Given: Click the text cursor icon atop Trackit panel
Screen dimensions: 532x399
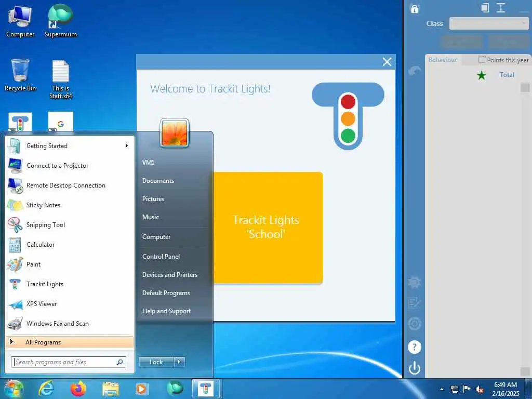Looking at the screenshot, I should (x=501, y=8).
